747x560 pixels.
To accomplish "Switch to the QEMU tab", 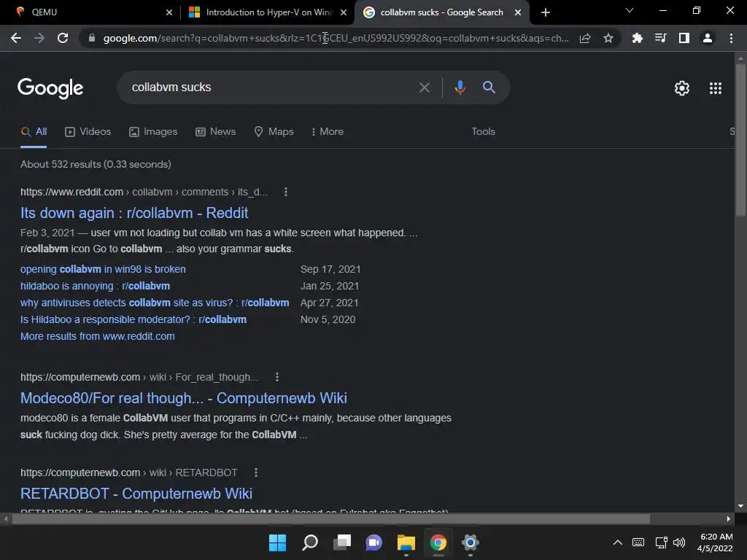I will pyautogui.click(x=90, y=12).
